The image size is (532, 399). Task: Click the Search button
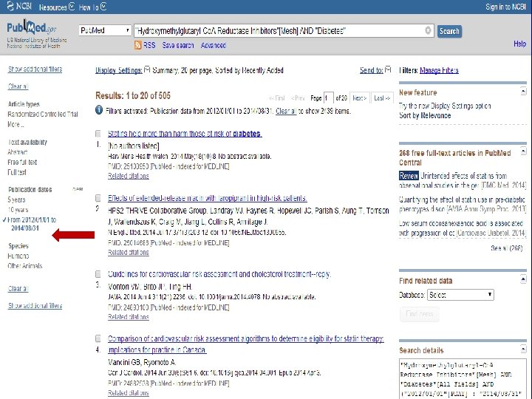click(449, 31)
